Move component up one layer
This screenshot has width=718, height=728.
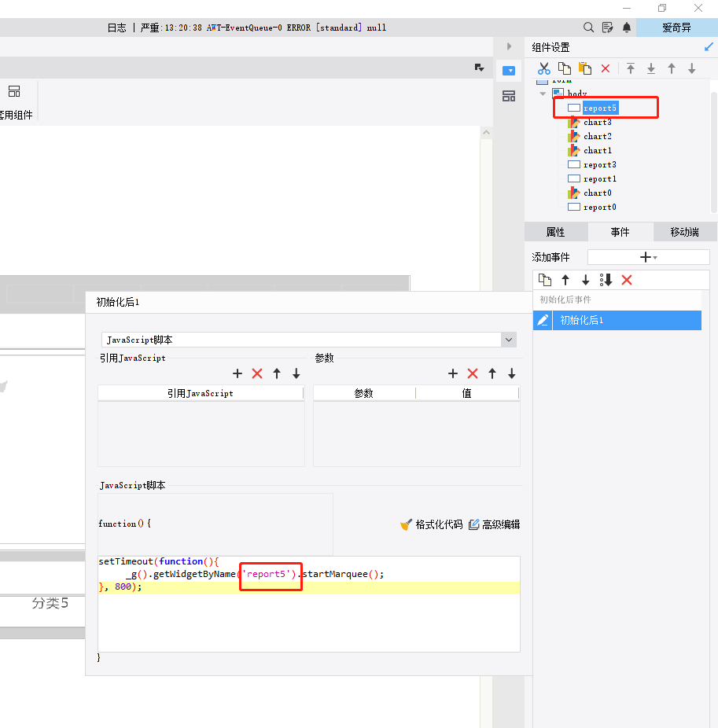click(672, 68)
